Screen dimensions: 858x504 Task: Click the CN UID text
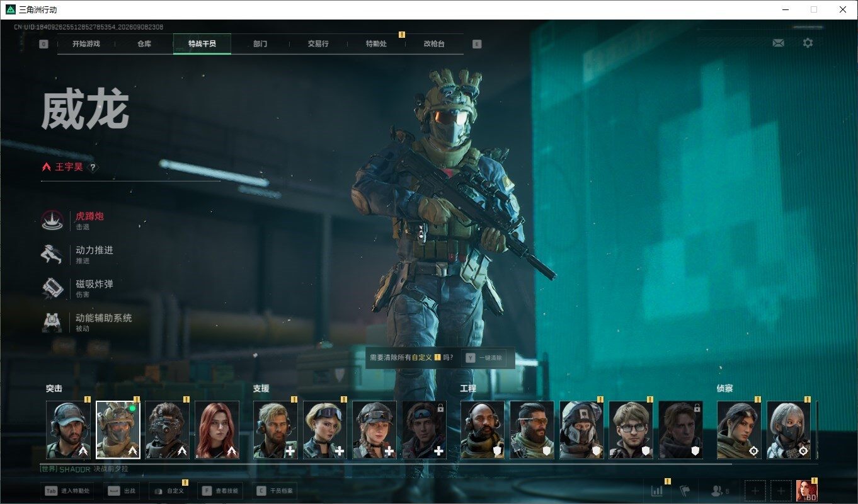click(x=89, y=27)
